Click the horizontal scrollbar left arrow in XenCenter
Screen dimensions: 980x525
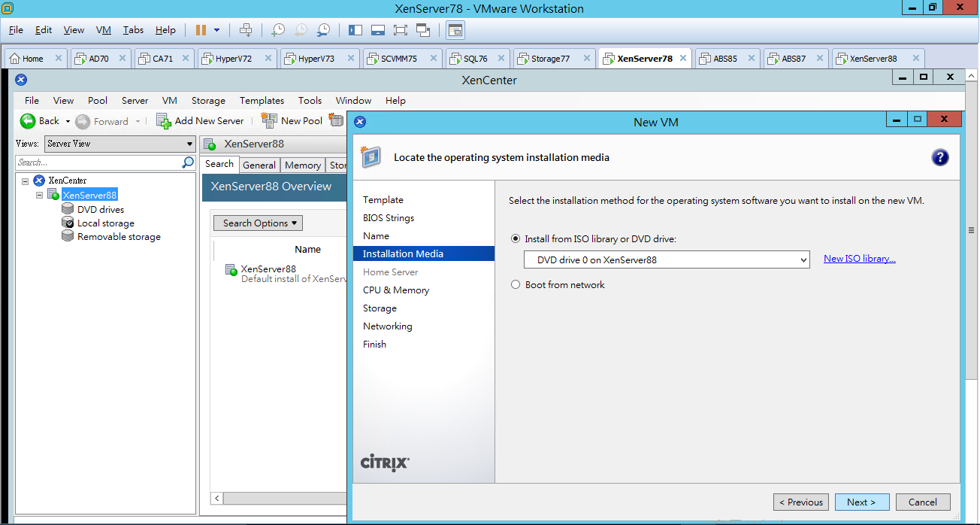pyautogui.click(x=217, y=499)
